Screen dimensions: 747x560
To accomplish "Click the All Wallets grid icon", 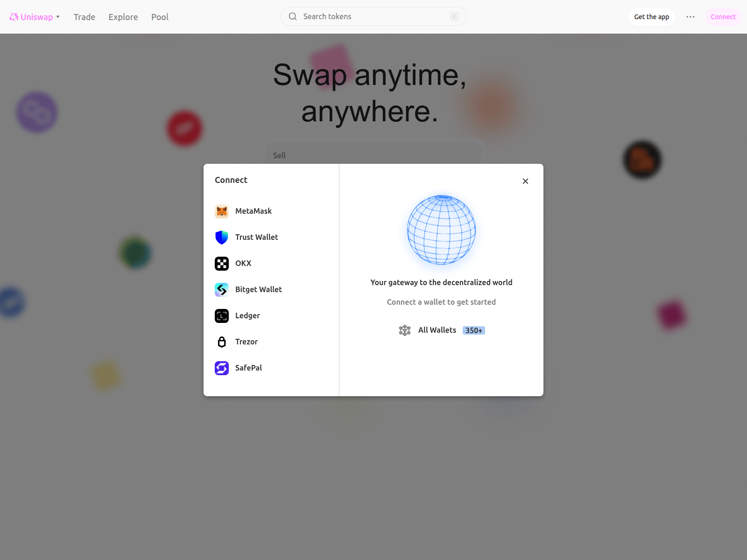I will click(x=405, y=330).
